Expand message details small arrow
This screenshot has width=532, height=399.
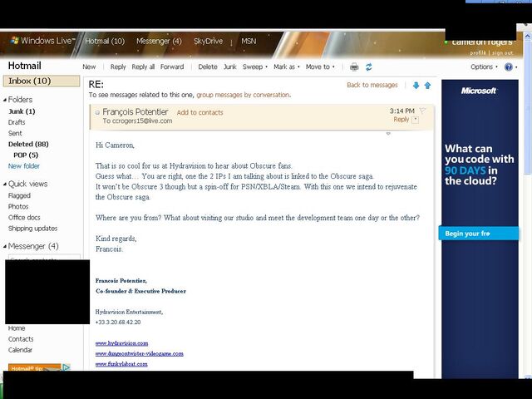click(388, 134)
